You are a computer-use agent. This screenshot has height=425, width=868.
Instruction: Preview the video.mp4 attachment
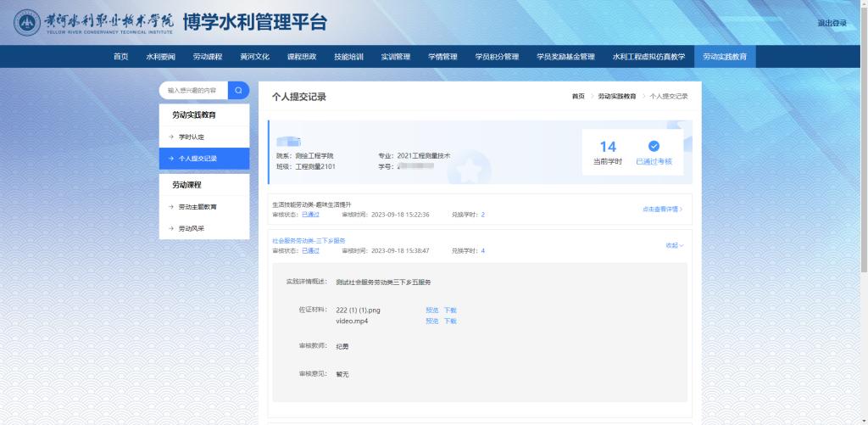[431, 322]
